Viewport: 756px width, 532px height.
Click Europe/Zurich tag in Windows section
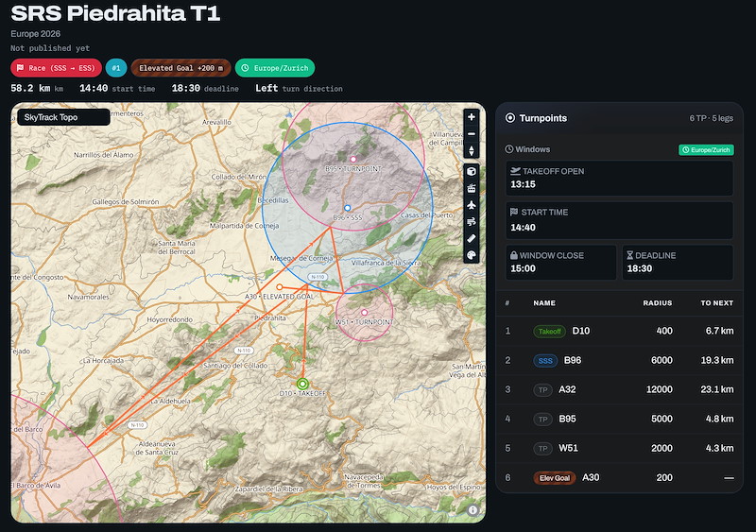[x=706, y=150]
